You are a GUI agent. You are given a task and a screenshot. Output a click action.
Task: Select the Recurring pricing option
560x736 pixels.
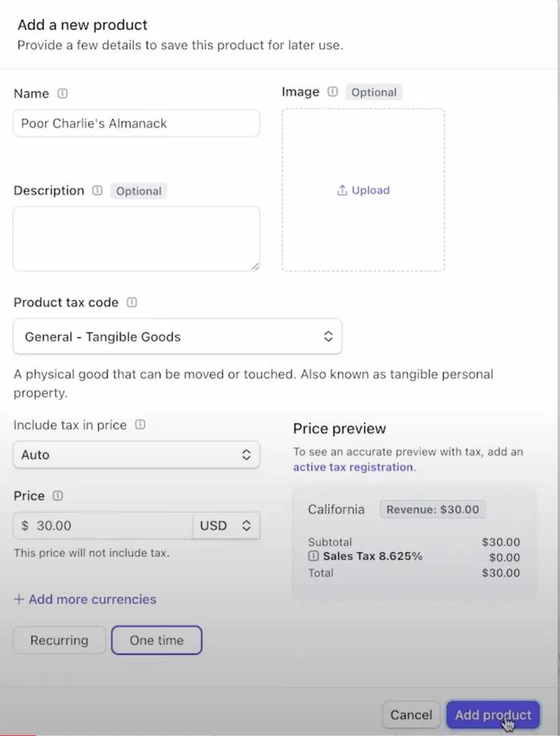click(x=59, y=640)
